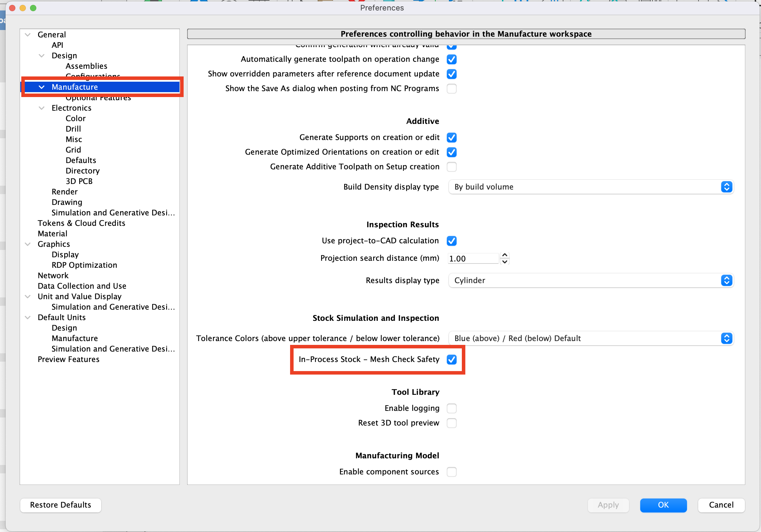Open Results display type dropdown
The height and width of the screenshot is (532, 761).
click(x=591, y=280)
